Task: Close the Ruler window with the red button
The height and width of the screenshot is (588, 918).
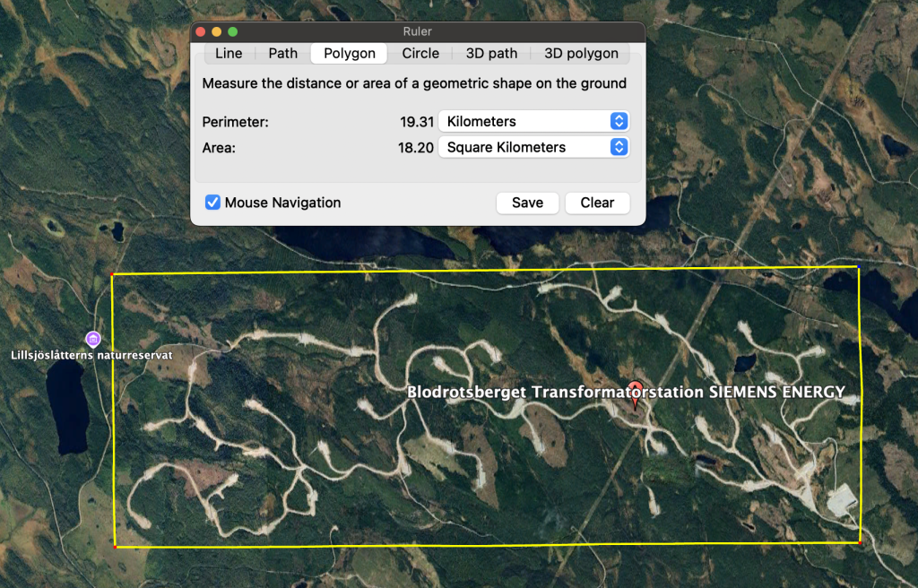Action: (x=200, y=31)
